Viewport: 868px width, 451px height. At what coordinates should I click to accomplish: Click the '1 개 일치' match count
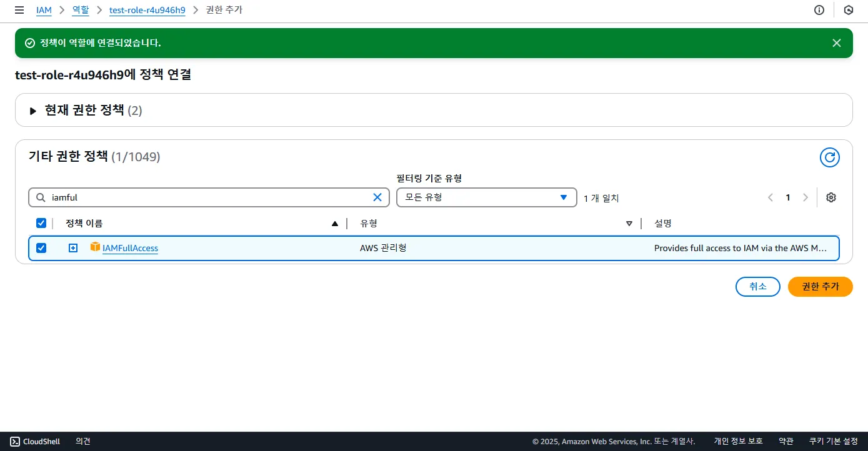coord(601,198)
